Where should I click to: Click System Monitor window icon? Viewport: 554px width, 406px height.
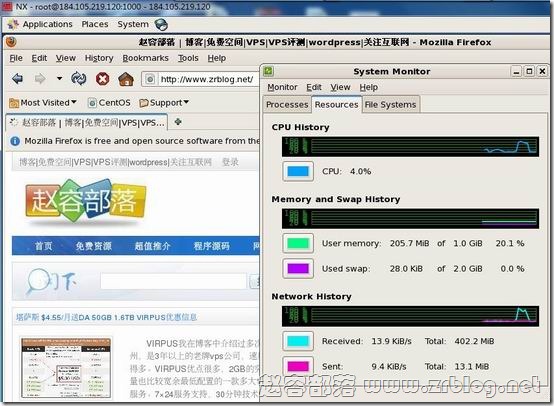(268, 71)
